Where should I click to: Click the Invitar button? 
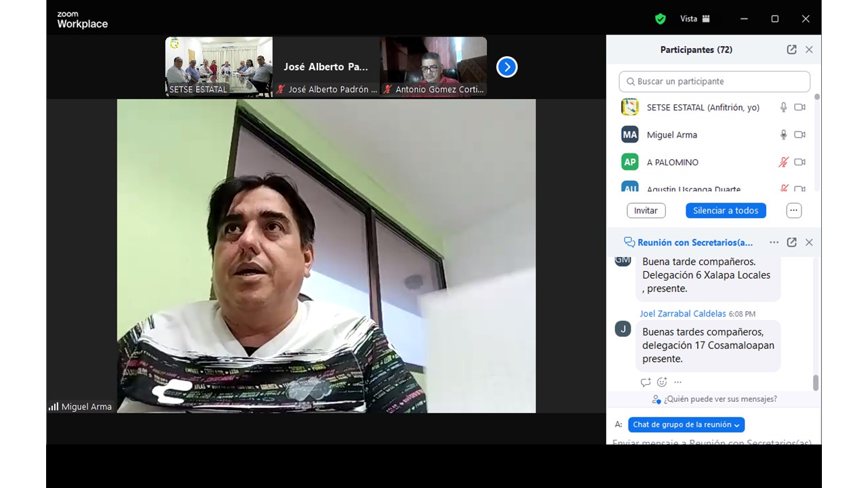pos(646,210)
